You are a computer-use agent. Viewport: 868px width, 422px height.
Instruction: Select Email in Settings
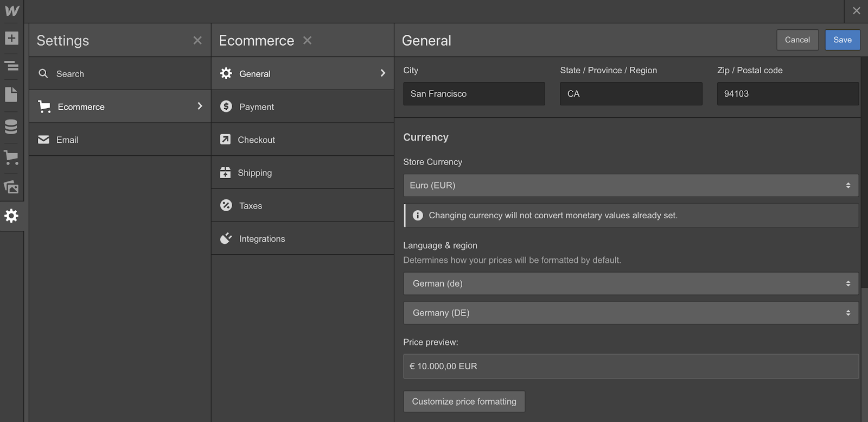pyautogui.click(x=120, y=140)
